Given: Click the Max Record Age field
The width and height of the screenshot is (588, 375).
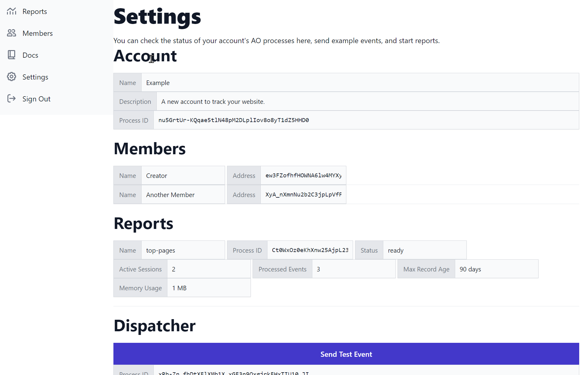Looking at the screenshot, I should click(496, 269).
